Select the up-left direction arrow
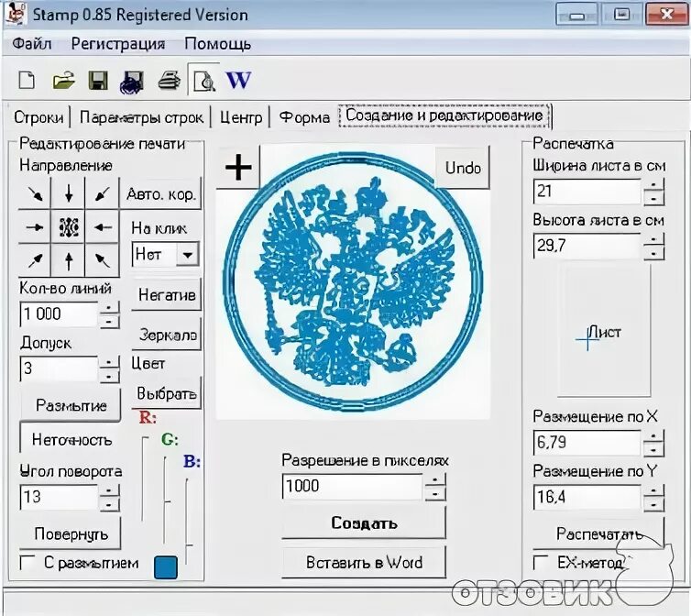The width and height of the screenshot is (691, 616). click(x=103, y=260)
